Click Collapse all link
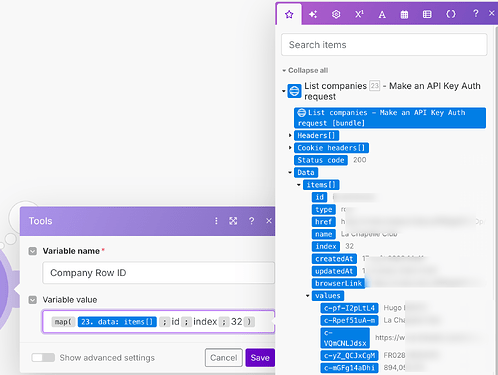The image size is (498, 375). pyautogui.click(x=305, y=70)
